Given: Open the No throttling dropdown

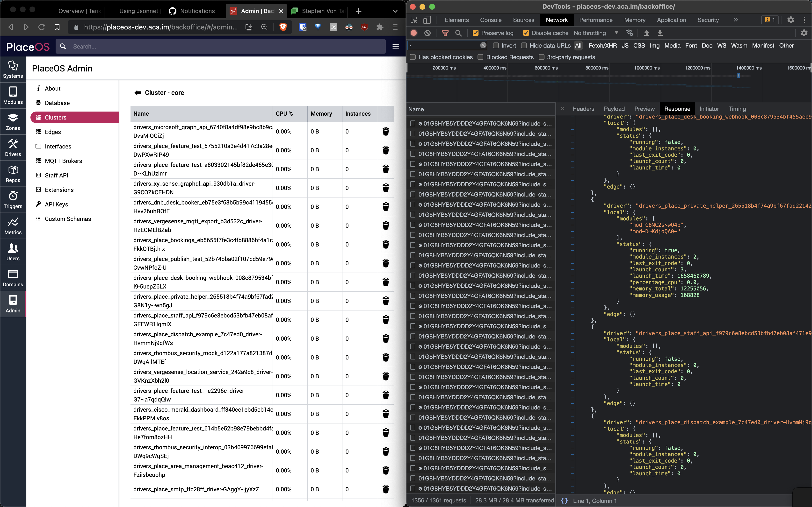Looking at the screenshot, I should [x=595, y=33].
